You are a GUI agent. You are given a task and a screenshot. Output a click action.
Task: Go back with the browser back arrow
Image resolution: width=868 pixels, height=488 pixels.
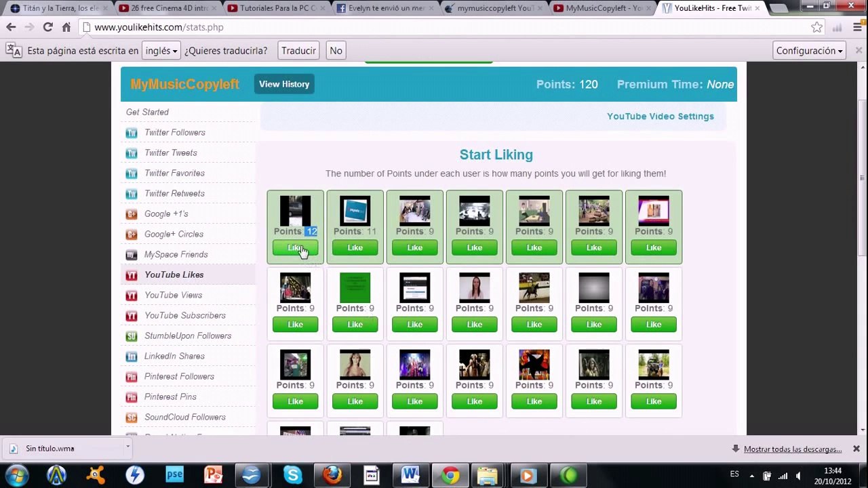pyautogui.click(x=11, y=27)
